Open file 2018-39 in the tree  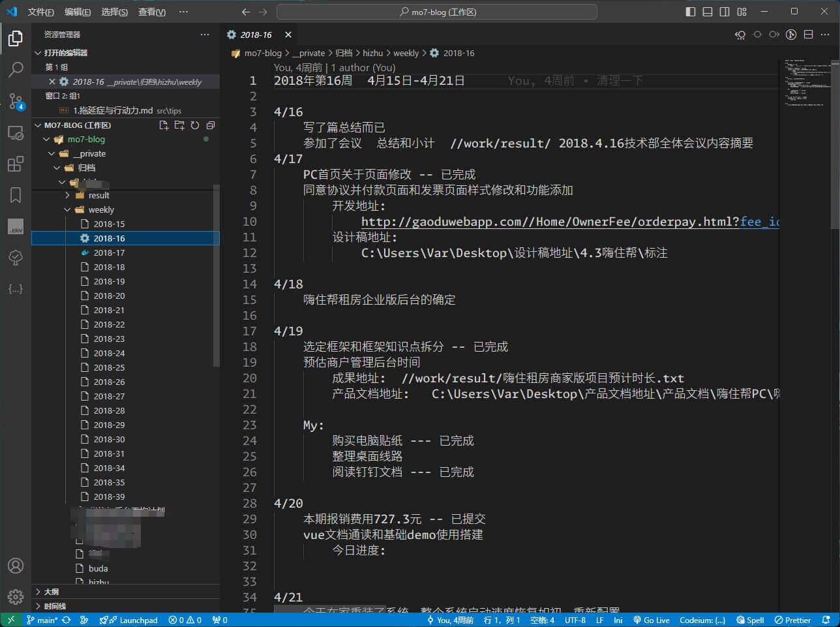click(125, 497)
